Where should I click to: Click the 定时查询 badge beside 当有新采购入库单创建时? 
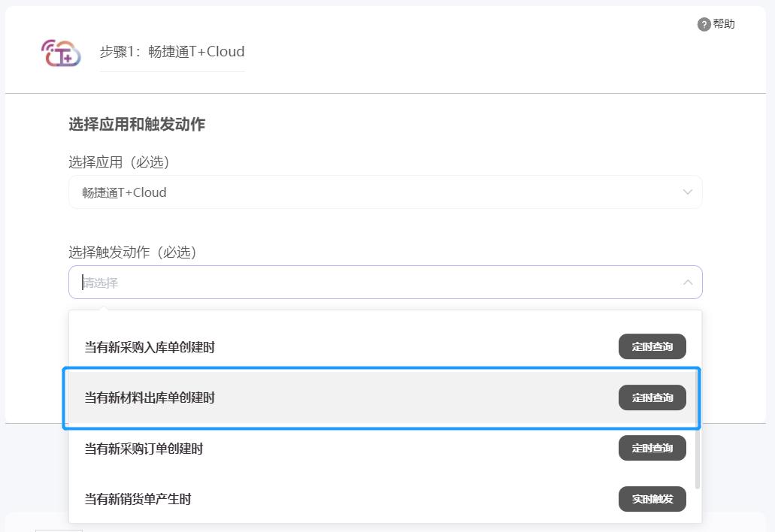(652, 346)
